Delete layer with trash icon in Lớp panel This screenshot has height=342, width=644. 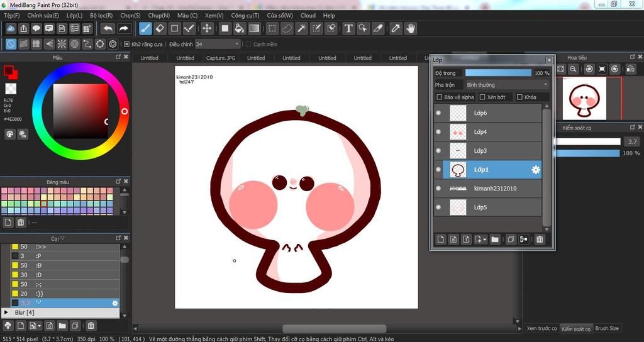click(540, 239)
